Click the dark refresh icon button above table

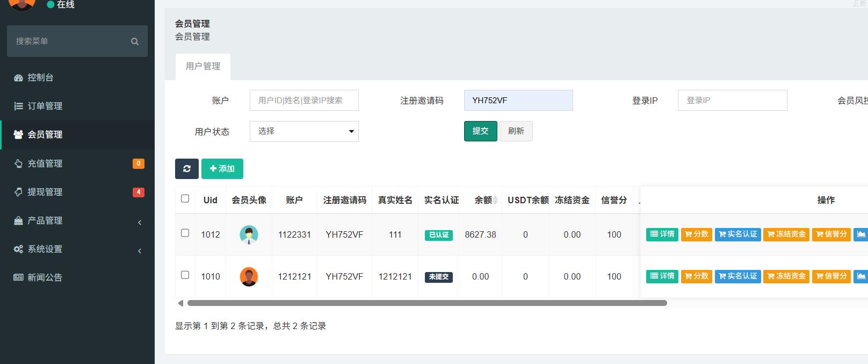[x=186, y=169]
